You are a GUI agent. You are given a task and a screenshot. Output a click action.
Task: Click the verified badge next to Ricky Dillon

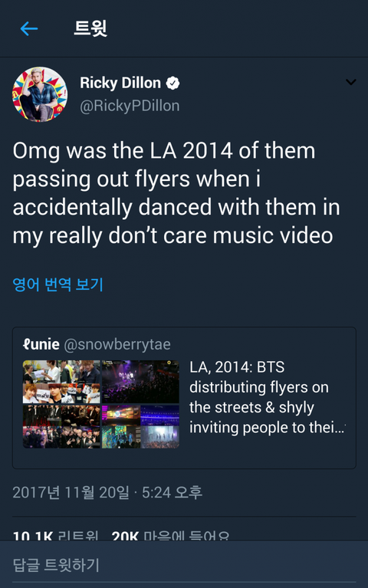172,83
